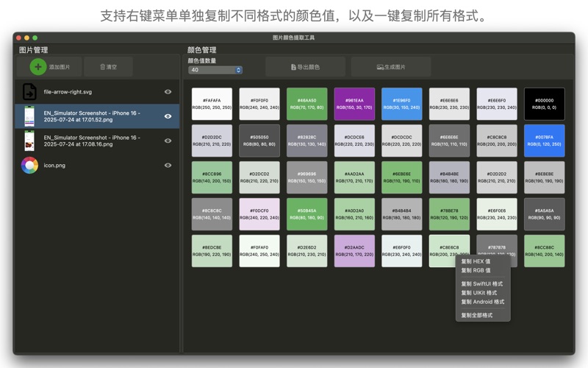The height and width of the screenshot is (368, 588).
Task: Pick the blue #0078FA color swatch
Action: coord(544,140)
